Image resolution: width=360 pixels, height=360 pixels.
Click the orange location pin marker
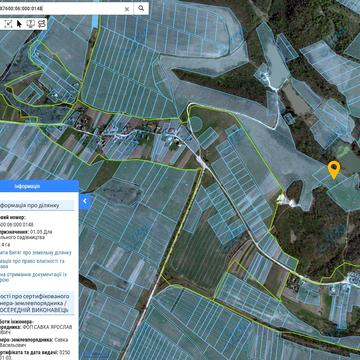[334, 170]
